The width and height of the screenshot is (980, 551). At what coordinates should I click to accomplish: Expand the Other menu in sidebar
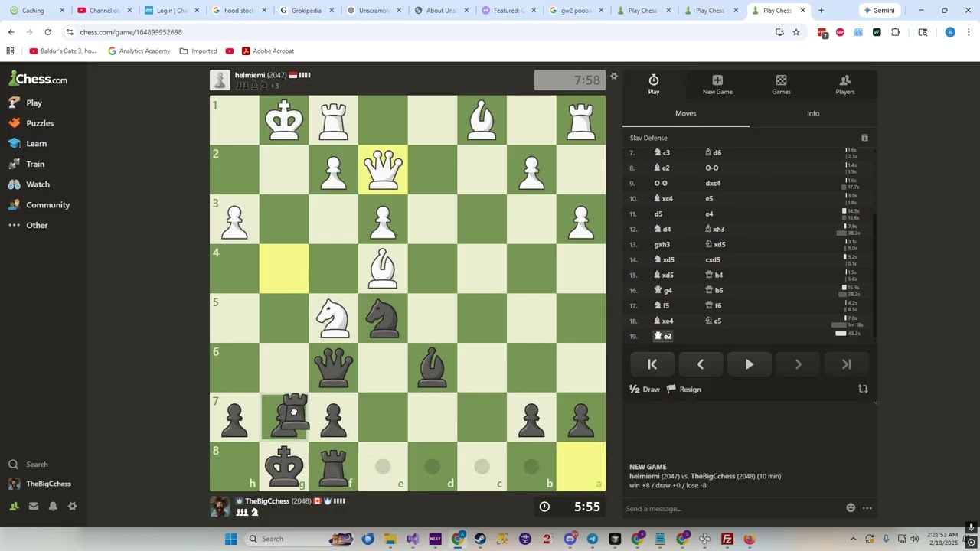point(29,225)
